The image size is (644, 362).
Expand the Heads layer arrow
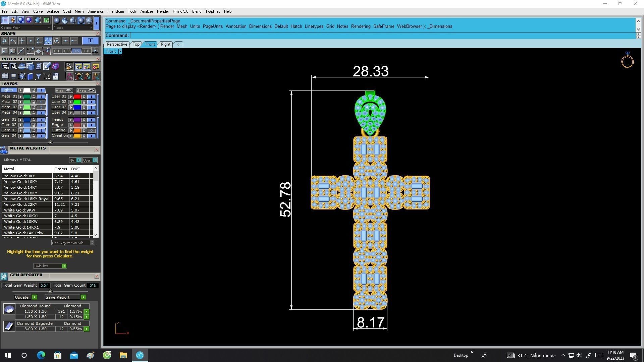(x=71, y=120)
